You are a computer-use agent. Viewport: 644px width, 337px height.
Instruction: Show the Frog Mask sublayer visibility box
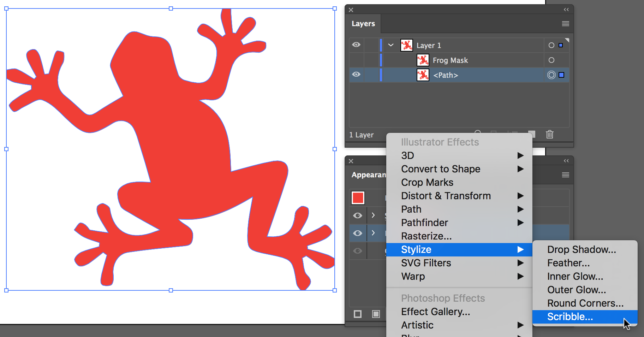356,60
